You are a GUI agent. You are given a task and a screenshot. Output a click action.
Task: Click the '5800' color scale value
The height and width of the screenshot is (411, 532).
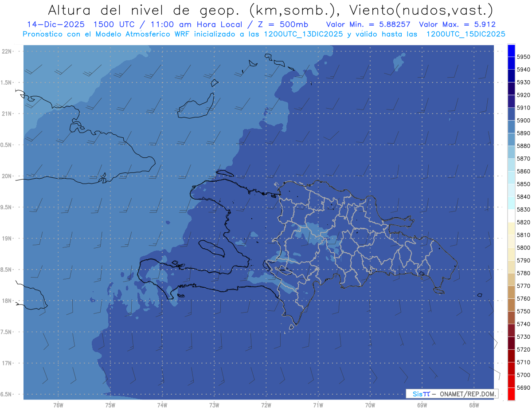tap(524, 248)
